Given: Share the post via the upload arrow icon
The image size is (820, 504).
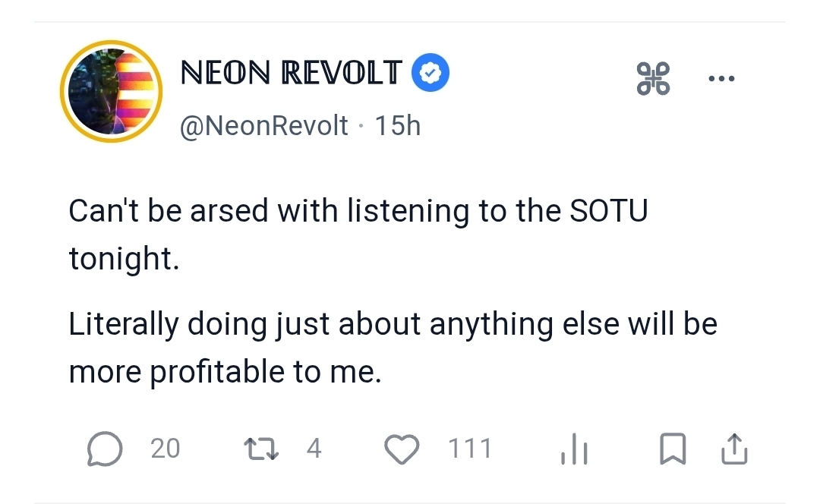Looking at the screenshot, I should pos(733,449).
